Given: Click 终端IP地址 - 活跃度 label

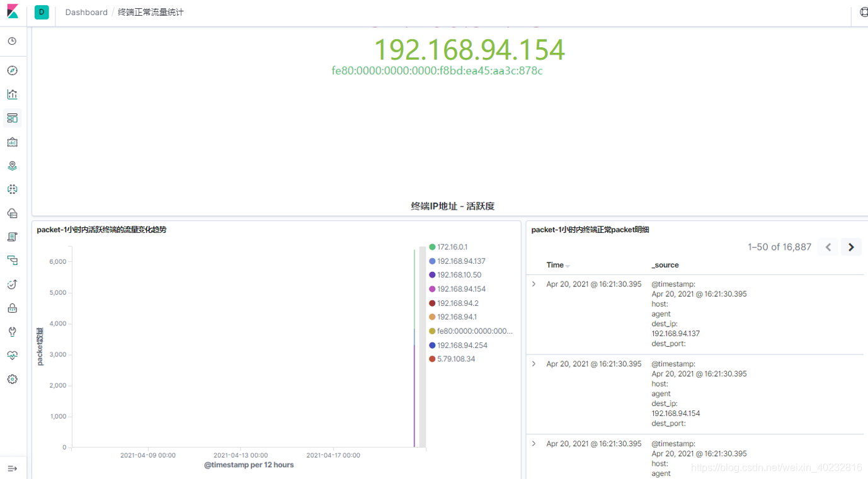Looking at the screenshot, I should 452,206.
